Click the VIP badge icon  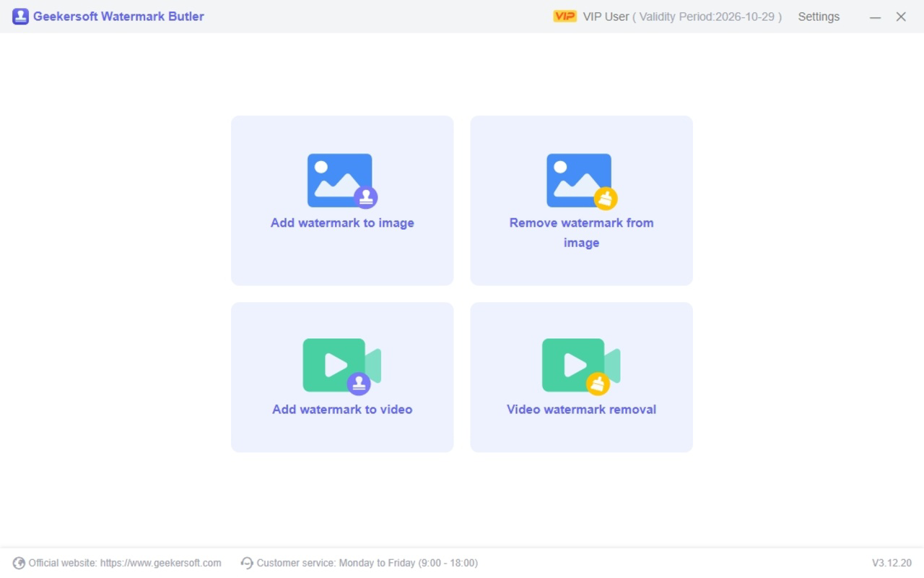(x=564, y=15)
